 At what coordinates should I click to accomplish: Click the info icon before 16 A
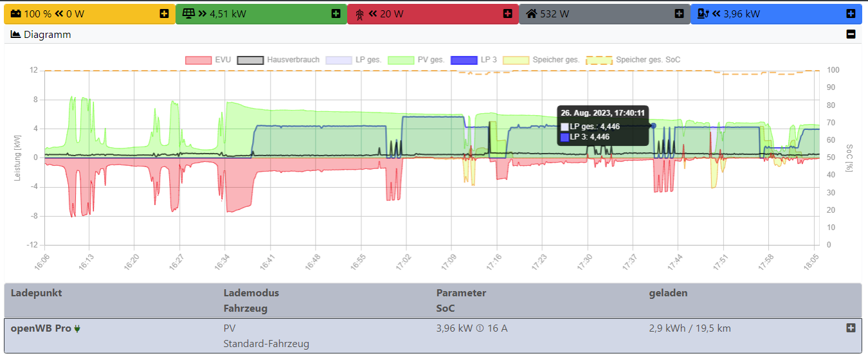[x=479, y=328]
